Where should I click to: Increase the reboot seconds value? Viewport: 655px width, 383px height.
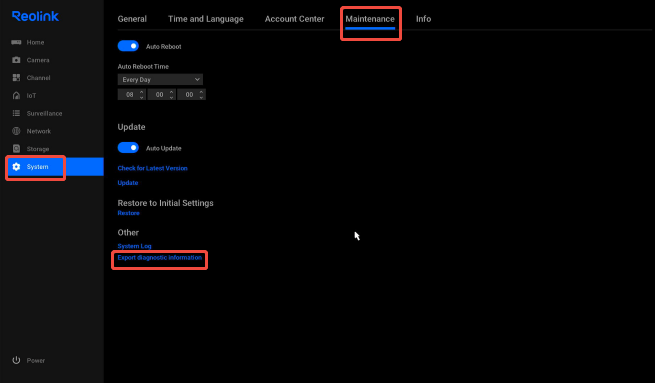point(201,91)
